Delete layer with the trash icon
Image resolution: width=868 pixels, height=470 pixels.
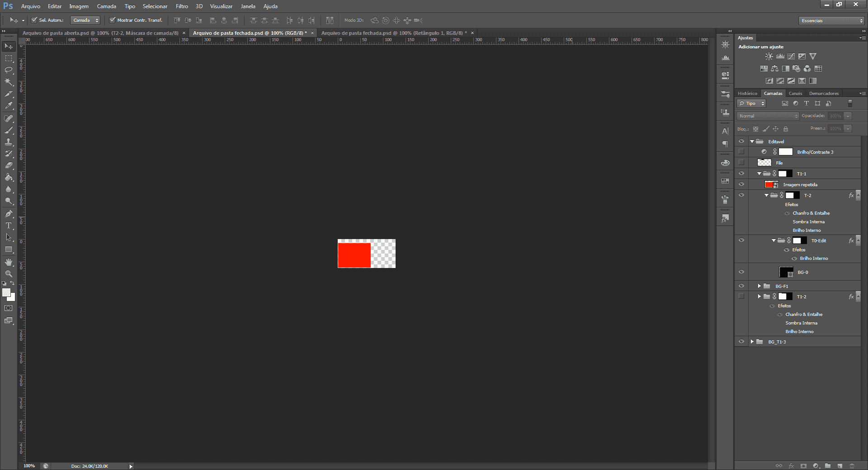coord(852,465)
